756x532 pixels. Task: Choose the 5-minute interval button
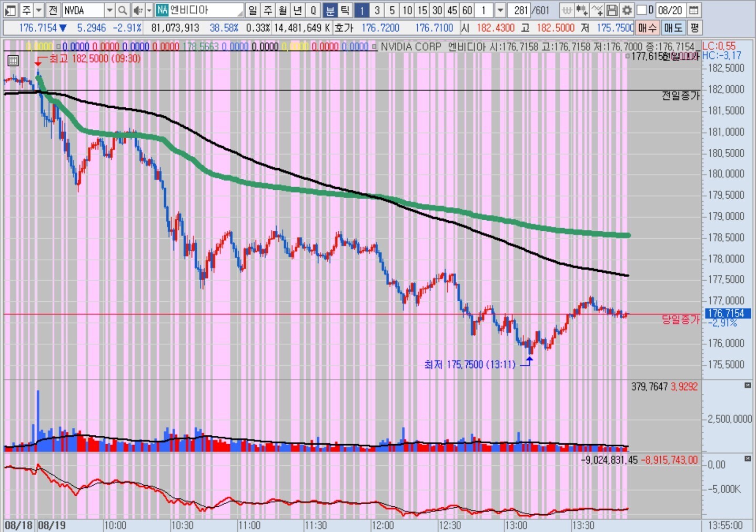point(392,10)
